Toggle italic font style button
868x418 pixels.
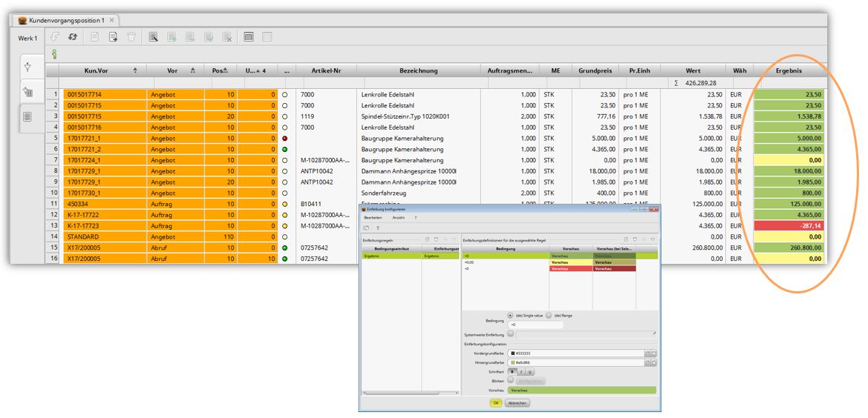point(521,371)
